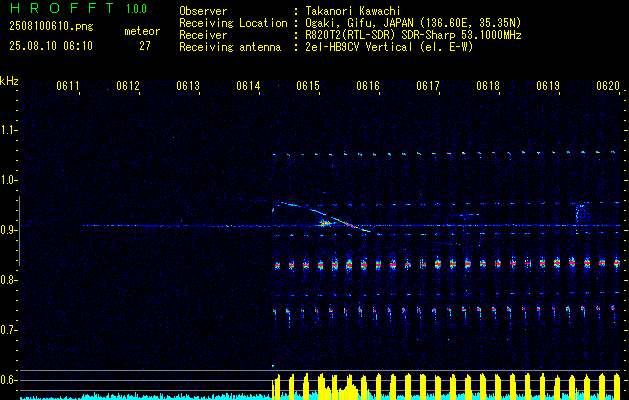Click the HROFFT program title
Screen dimensions: 629x400
[x=62, y=8]
